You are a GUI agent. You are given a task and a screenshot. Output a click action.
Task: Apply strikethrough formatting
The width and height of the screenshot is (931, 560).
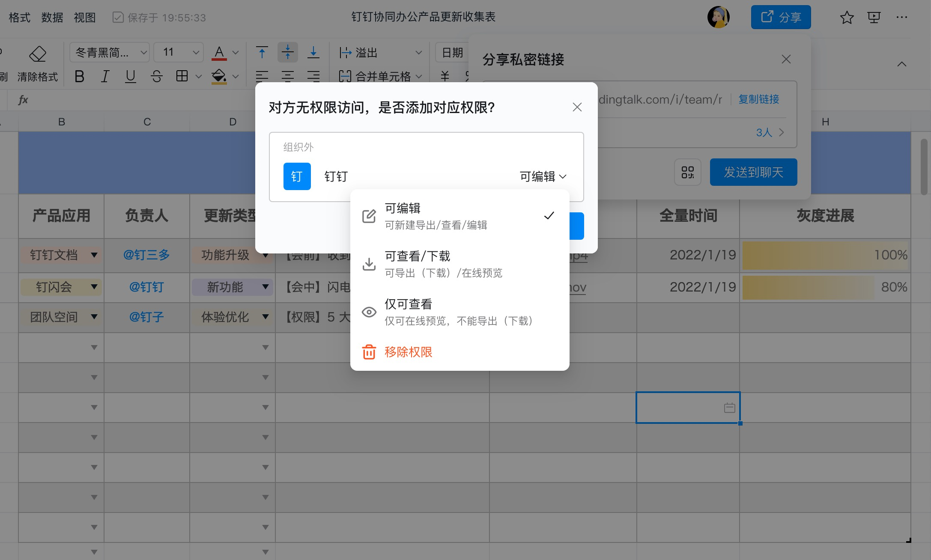tap(156, 76)
